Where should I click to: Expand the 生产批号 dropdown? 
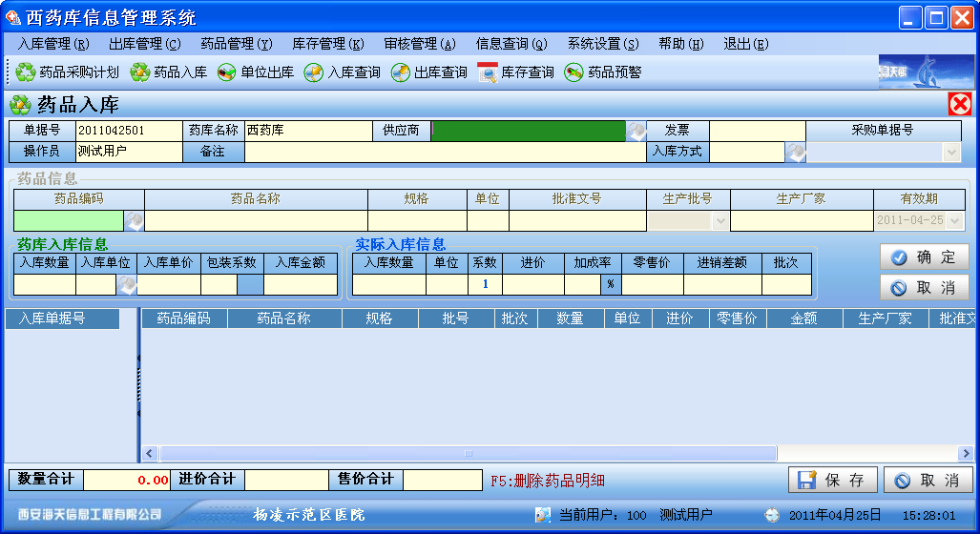(x=720, y=220)
